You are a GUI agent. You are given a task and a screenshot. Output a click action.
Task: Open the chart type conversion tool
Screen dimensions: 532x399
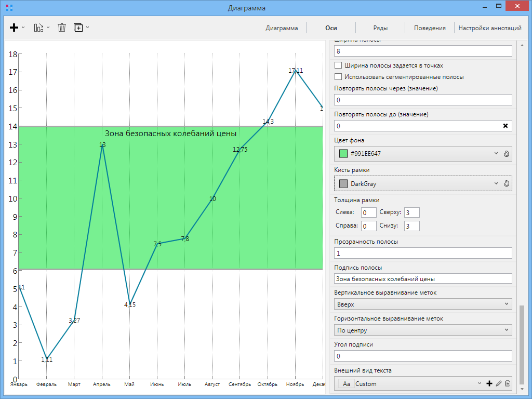[39, 28]
